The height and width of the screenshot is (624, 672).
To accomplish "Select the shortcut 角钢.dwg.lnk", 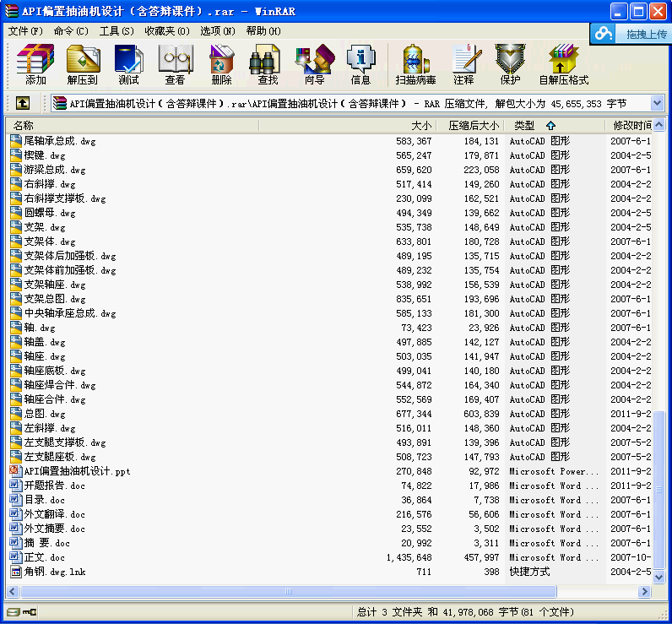I will (x=55, y=572).
